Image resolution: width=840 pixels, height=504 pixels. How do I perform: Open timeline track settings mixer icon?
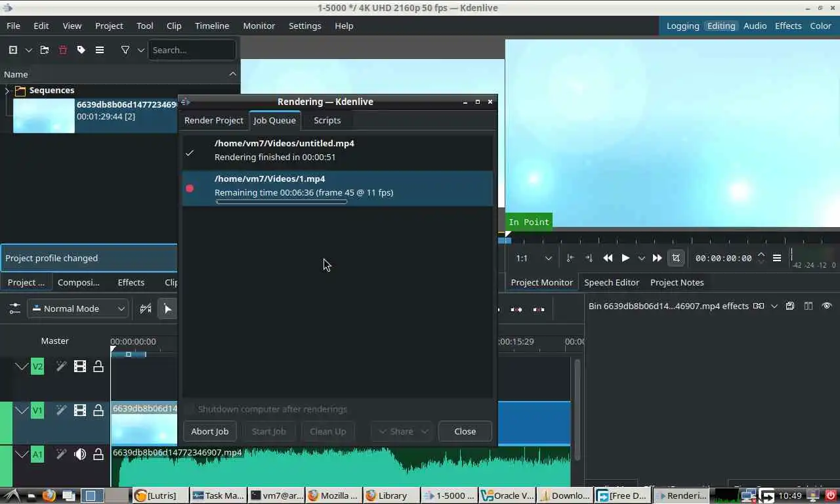click(14, 308)
